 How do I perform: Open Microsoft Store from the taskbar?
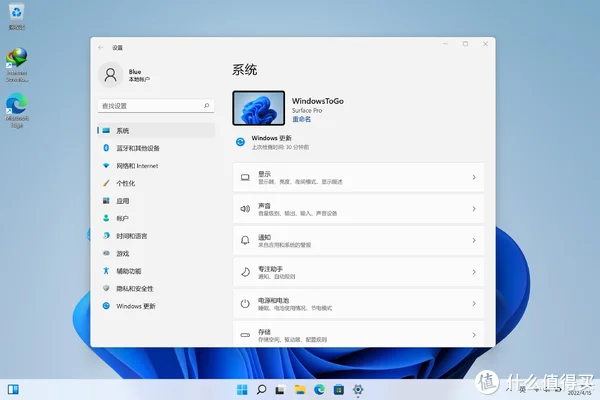[339, 390]
